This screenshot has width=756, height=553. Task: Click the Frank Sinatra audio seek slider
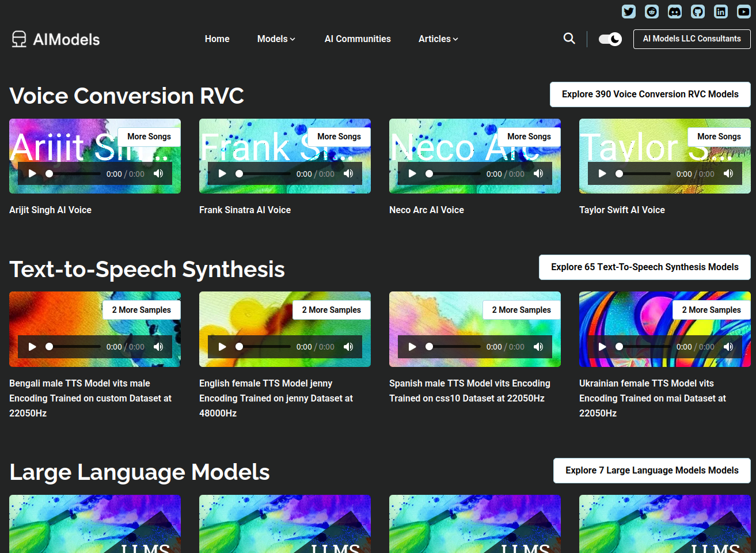[x=263, y=173]
